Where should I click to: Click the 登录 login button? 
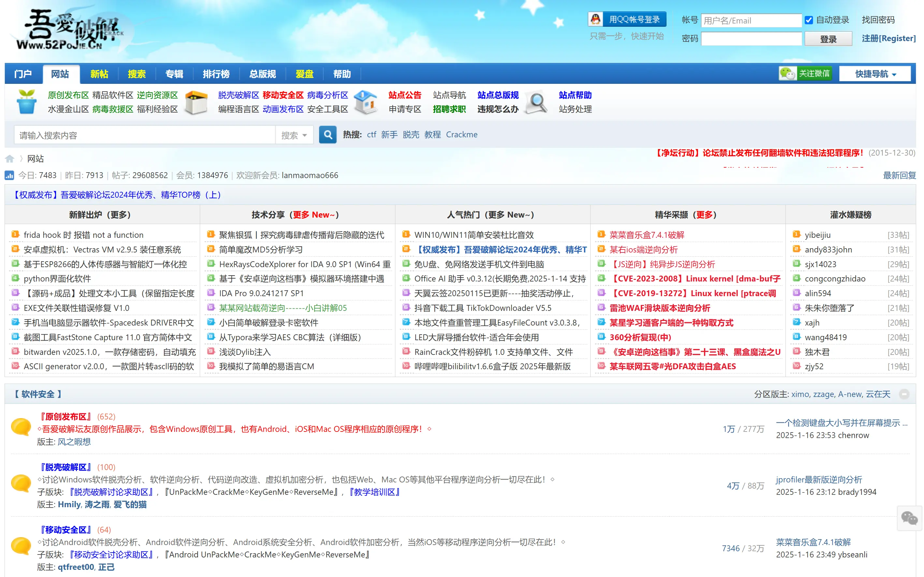pos(828,39)
